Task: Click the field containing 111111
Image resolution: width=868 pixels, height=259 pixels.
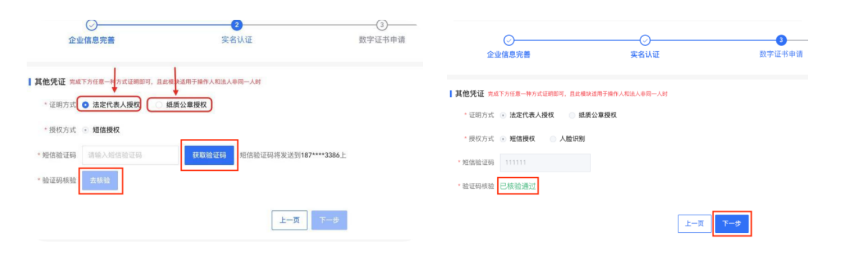Action: click(x=545, y=163)
